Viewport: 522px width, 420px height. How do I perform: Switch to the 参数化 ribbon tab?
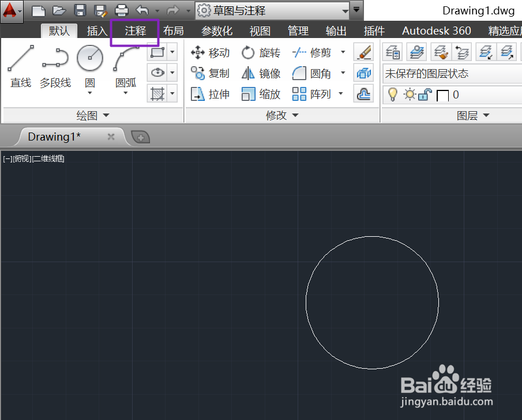coord(217,31)
